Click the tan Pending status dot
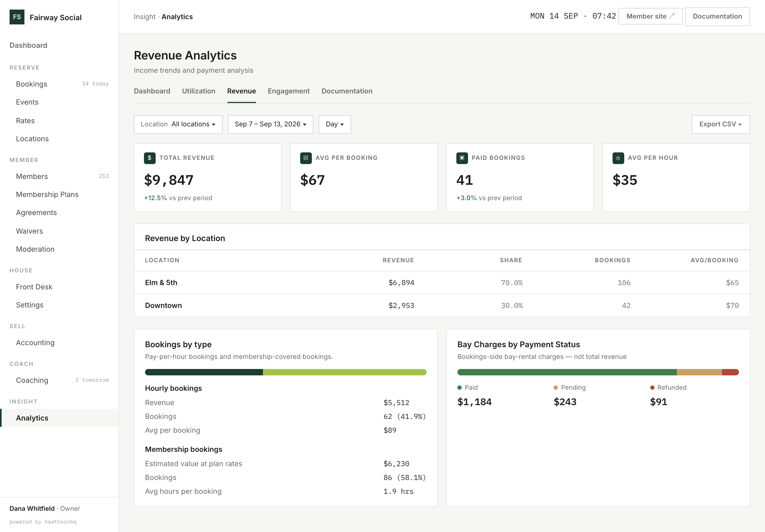This screenshot has width=765, height=532. pos(555,388)
